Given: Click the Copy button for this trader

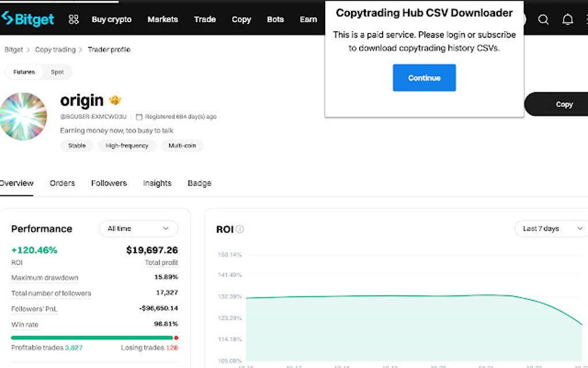Looking at the screenshot, I should click(564, 104).
